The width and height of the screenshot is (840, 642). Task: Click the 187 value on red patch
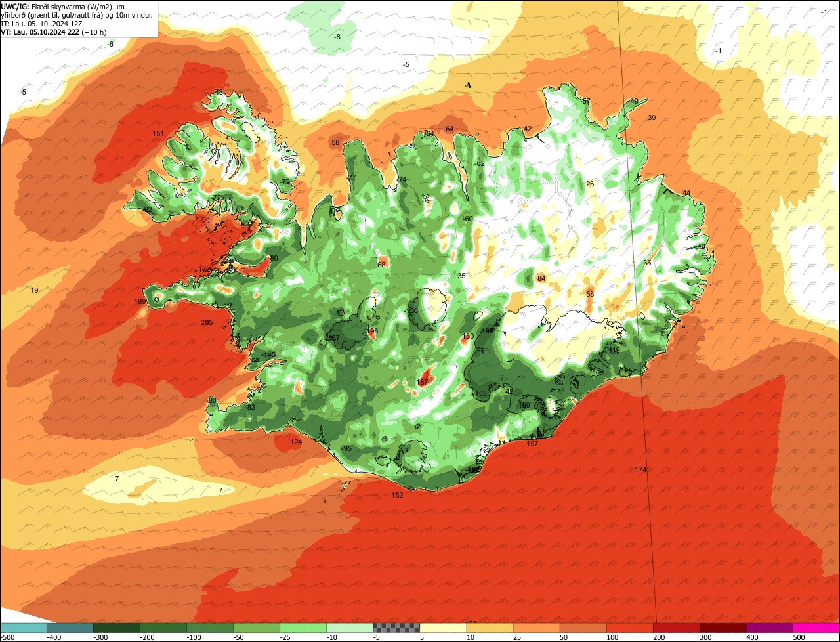coord(423,382)
